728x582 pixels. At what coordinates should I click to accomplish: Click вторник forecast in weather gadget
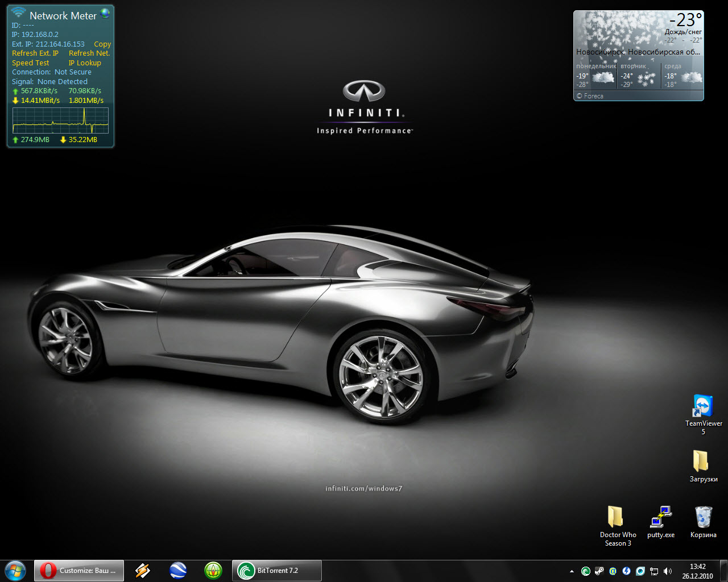(639, 76)
